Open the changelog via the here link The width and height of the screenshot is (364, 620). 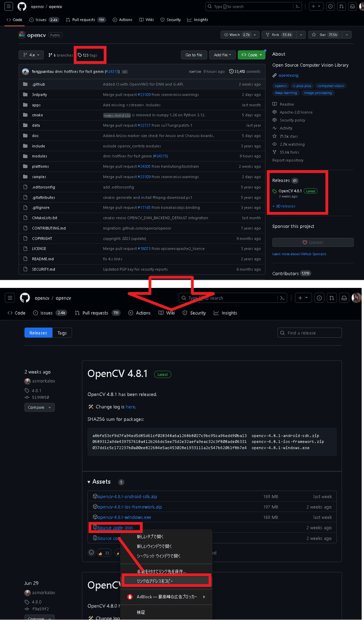(131, 406)
